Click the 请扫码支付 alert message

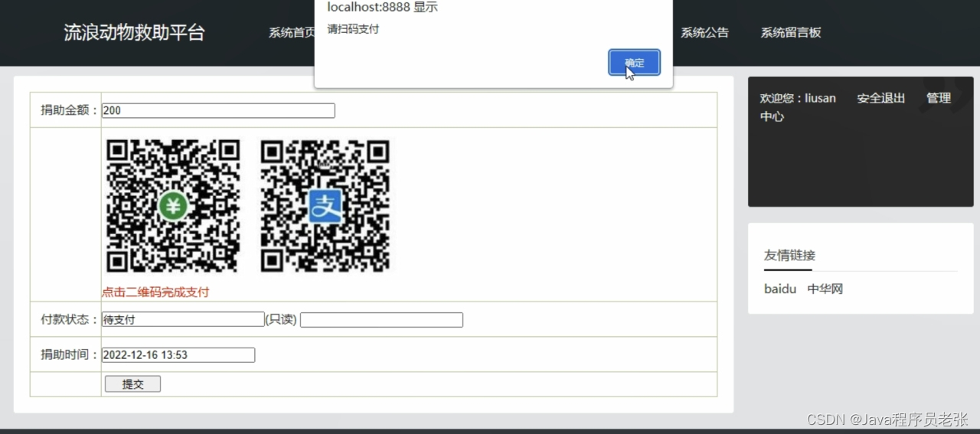[353, 30]
